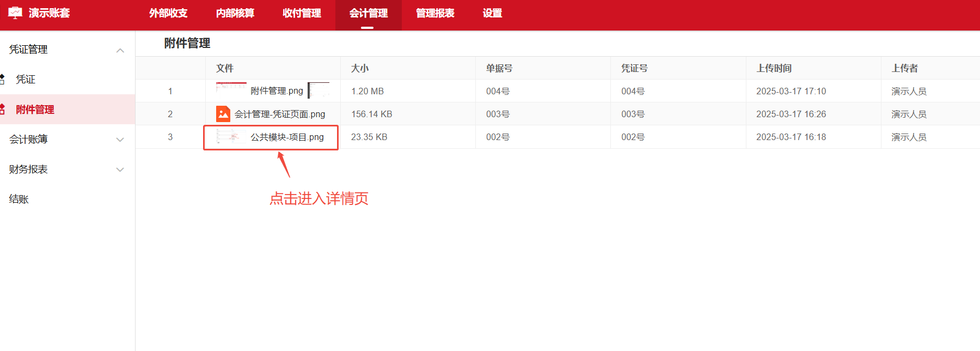Viewport: 980px width, 351px height.
Task: Select the 管理报表 top menu
Action: coord(435,13)
